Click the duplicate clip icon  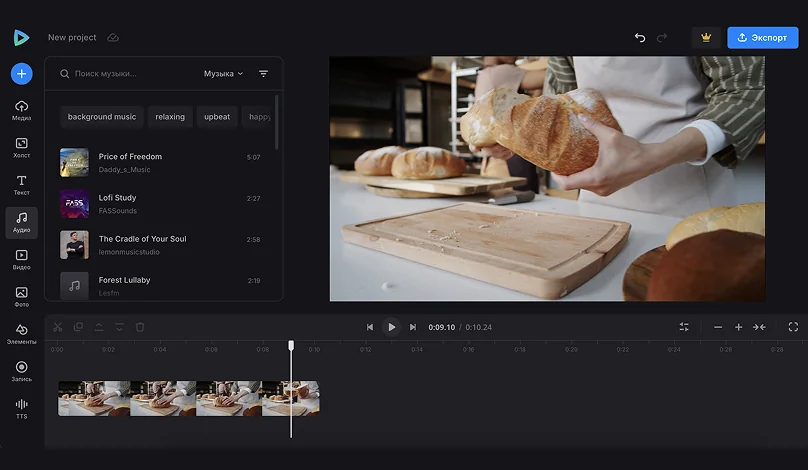point(78,327)
